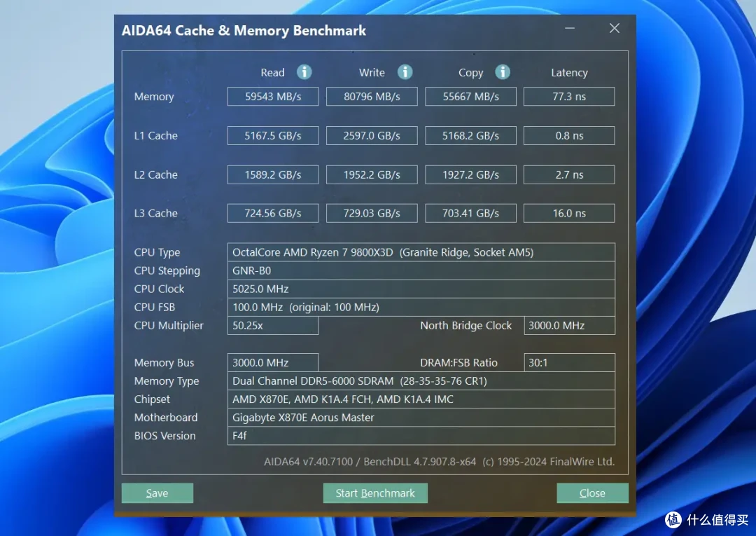Click the CPU FSB field 100.0 MHz
This screenshot has width=756, height=536.
[421, 308]
